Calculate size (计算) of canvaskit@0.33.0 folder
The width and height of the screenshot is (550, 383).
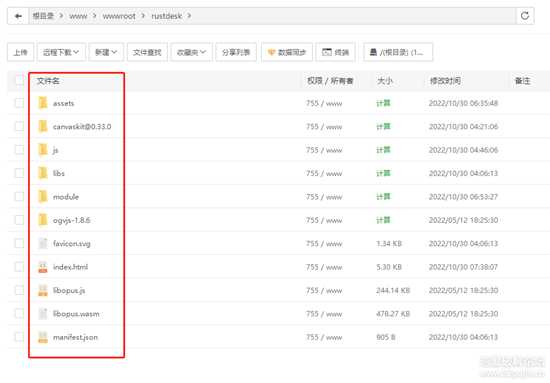(383, 126)
